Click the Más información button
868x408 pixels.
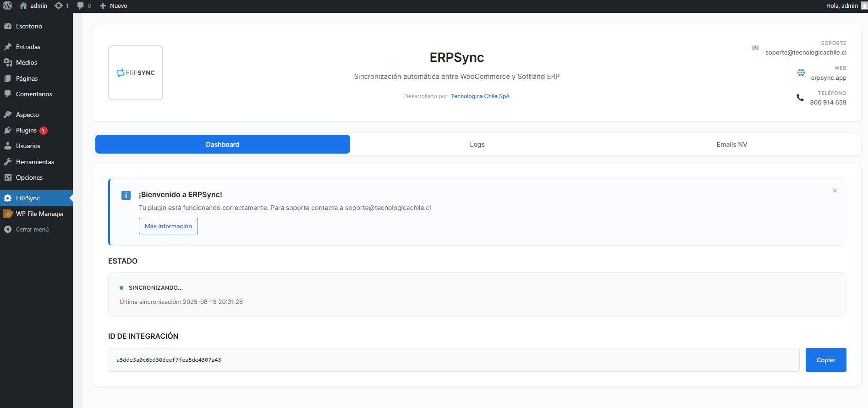pos(168,226)
